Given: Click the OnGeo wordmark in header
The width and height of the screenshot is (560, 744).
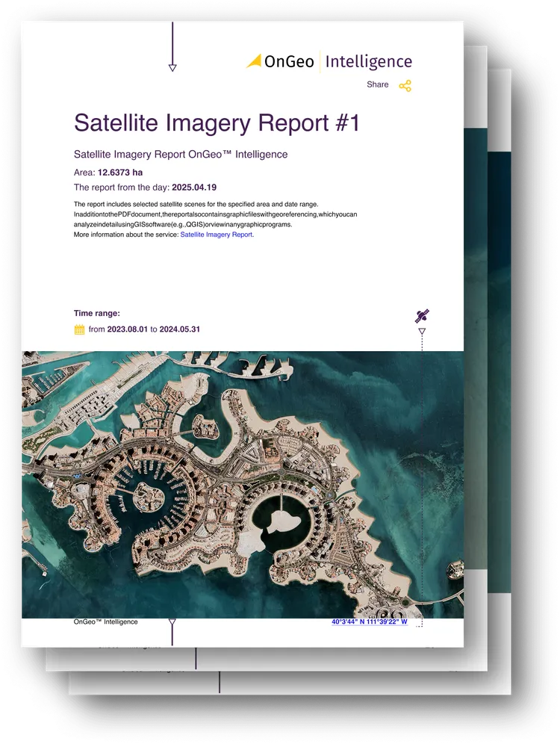Looking at the screenshot, I should (x=289, y=61).
